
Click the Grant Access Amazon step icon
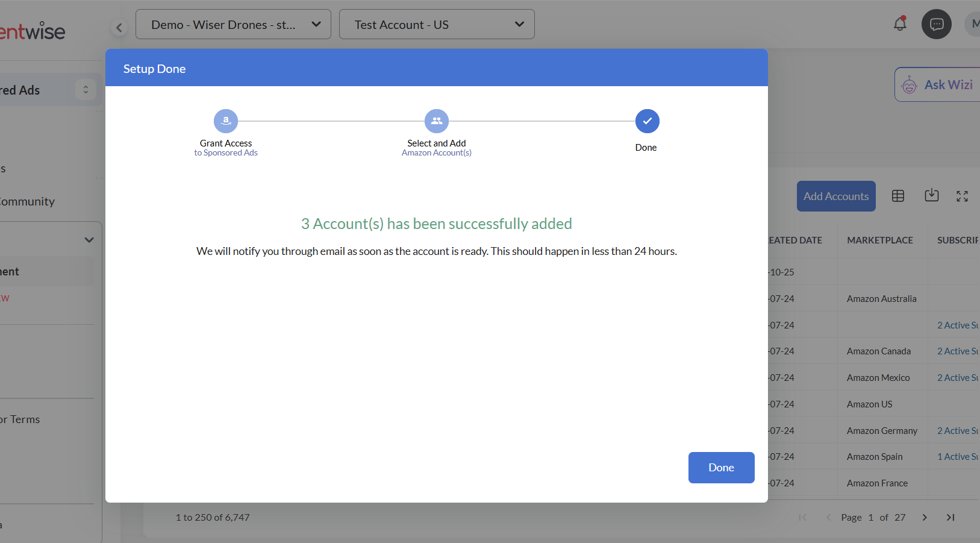pyautogui.click(x=226, y=121)
